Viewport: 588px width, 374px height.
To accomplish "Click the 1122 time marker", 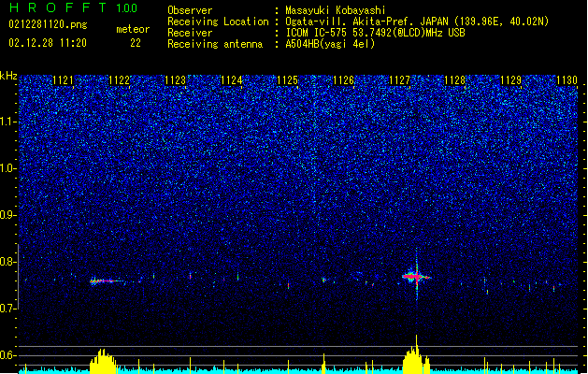I will tap(119, 80).
